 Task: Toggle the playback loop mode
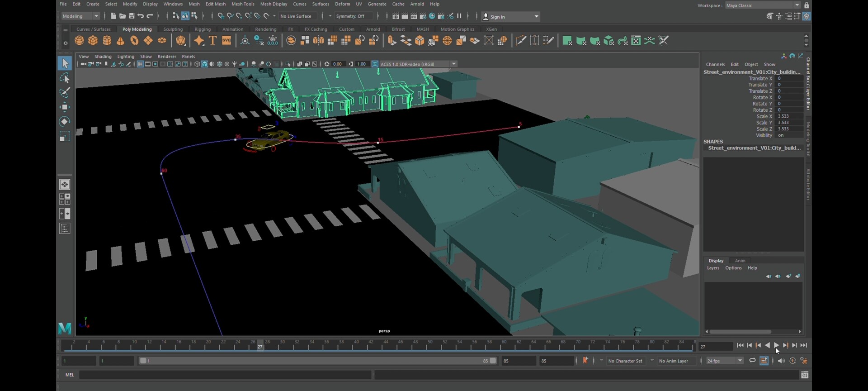pyautogui.click(x=752, y=361)
